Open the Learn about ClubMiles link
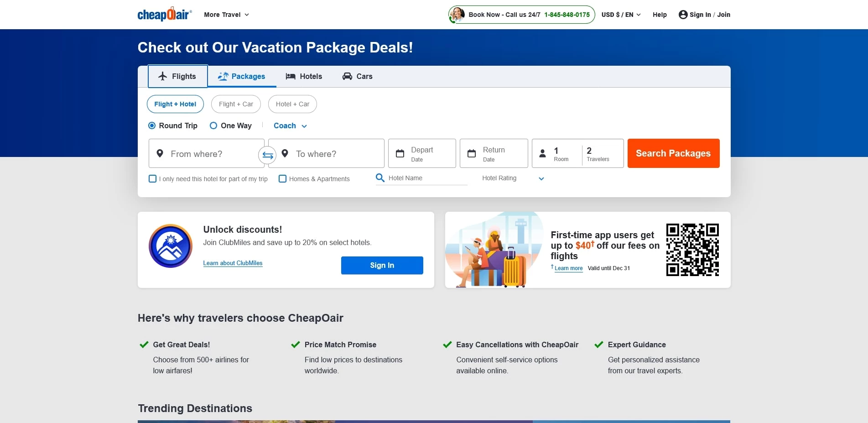 point(233,263)
